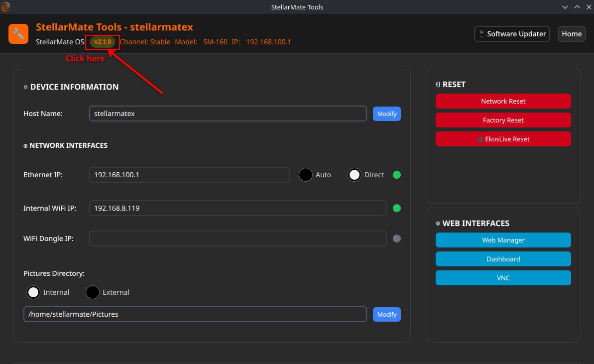The image size is (594, 364).
Task: Click the Network Interfaces section icon
Action: 25,146
